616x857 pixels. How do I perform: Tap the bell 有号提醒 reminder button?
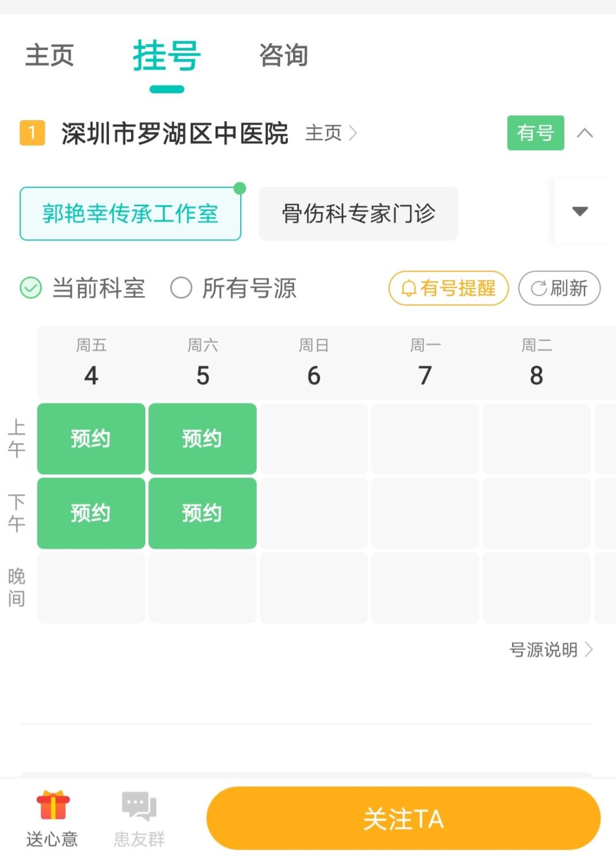449,288
